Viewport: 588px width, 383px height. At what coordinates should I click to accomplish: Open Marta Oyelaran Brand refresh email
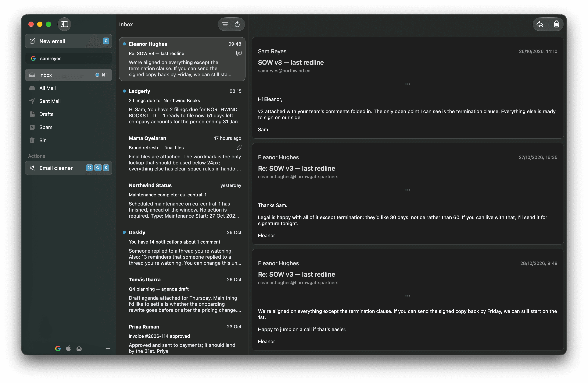click(x=182, y=153)
